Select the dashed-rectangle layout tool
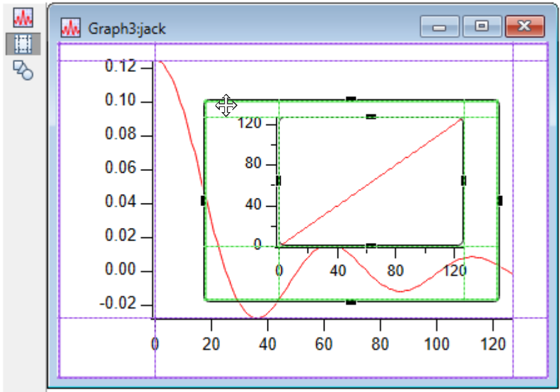560x392 pixels. click(23, 43)
